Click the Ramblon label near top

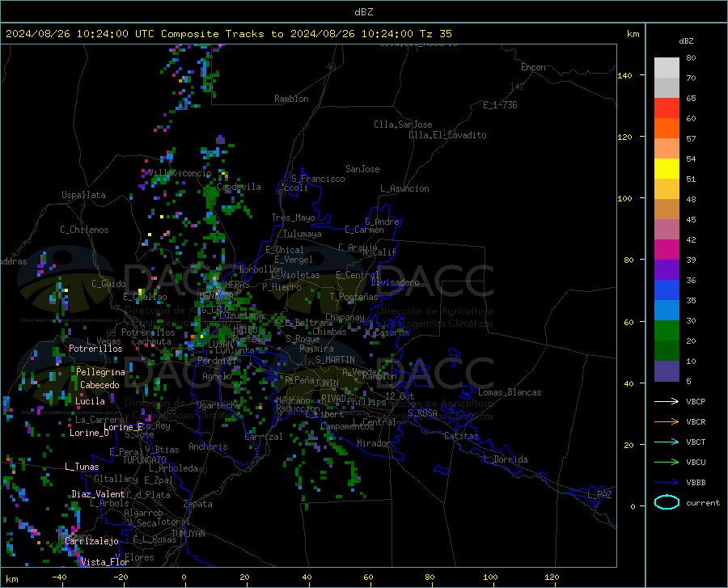click(291, 99)
